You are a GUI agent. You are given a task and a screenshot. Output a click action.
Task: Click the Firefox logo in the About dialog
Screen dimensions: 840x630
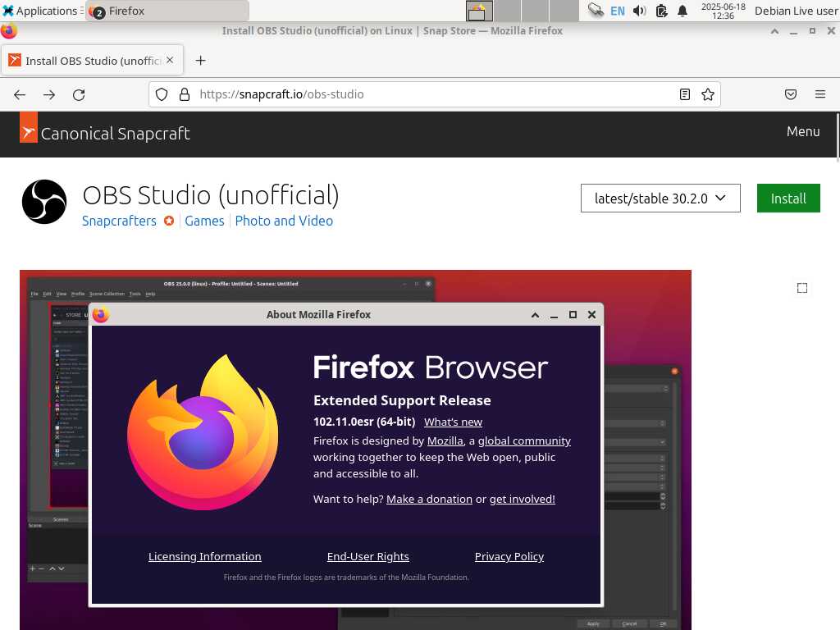point(203,431)
